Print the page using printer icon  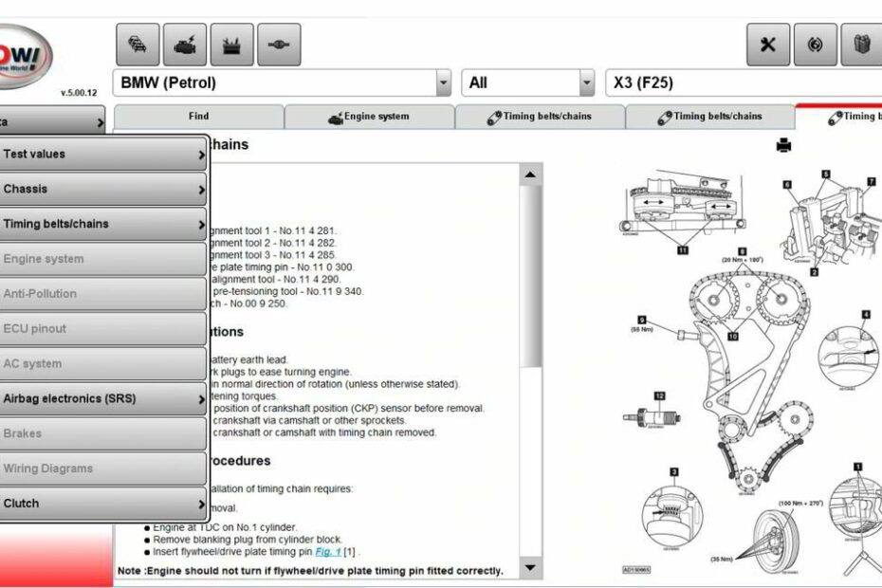pos(783,146)
